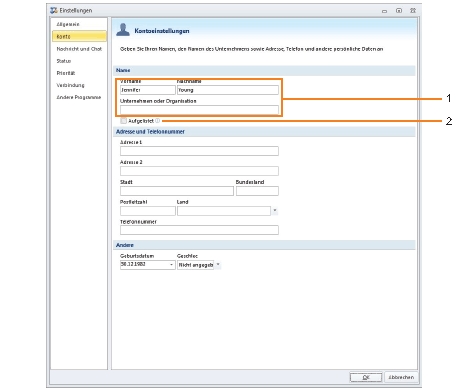The height and width of the screenshot is (391, 468).
Task: Click the Adresse 2 input field
Action: [199, 171]
